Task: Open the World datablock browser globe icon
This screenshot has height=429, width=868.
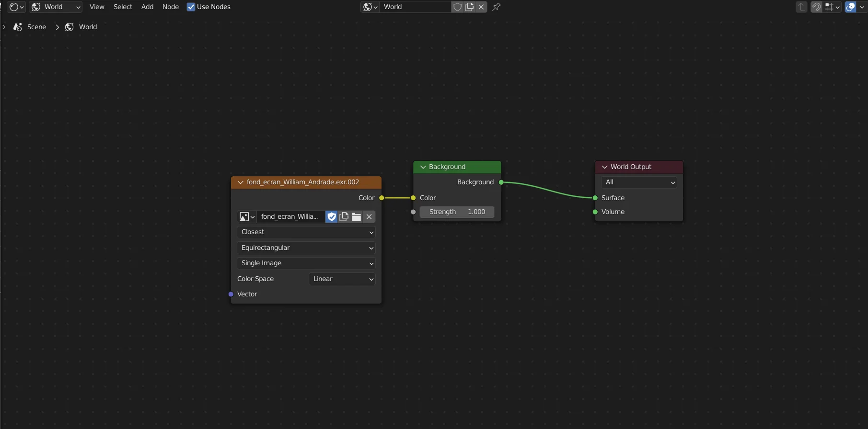Action: point(370,7)
